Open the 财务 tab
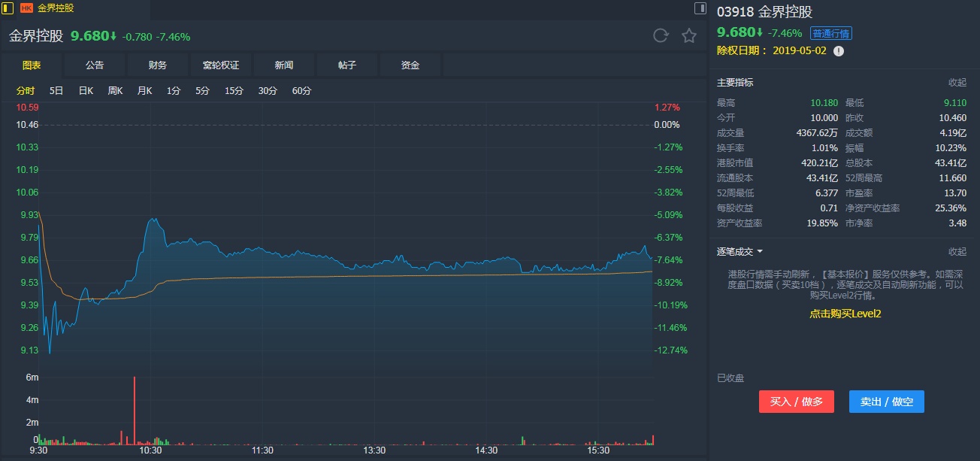980x461 pixels. [x=158, y=65]
